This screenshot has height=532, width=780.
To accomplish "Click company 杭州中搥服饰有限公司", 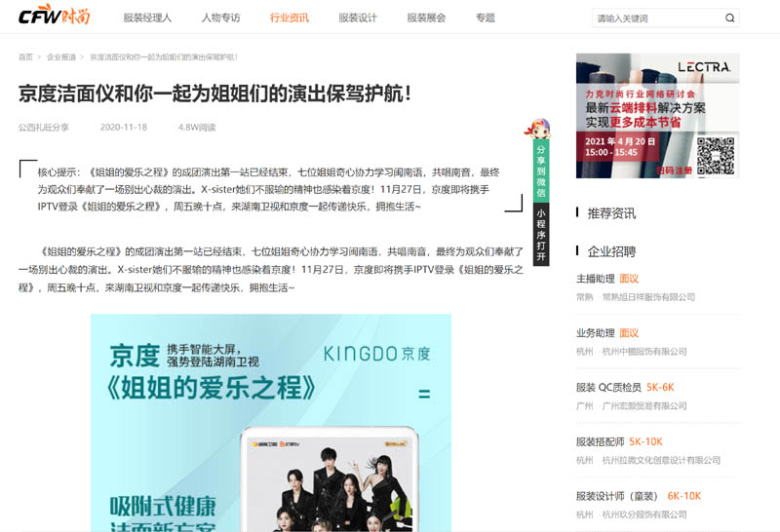I will (x=644, y=352).
